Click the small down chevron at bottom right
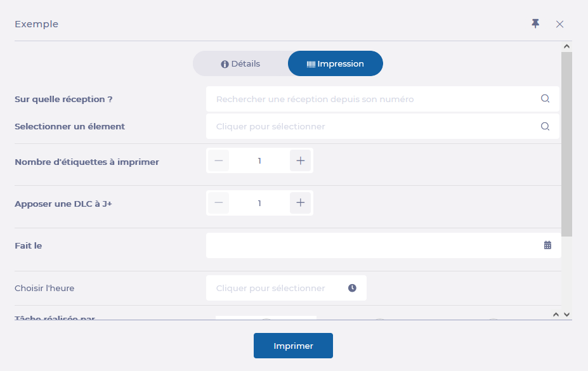The image size is (588, 371). coord(567,314)
